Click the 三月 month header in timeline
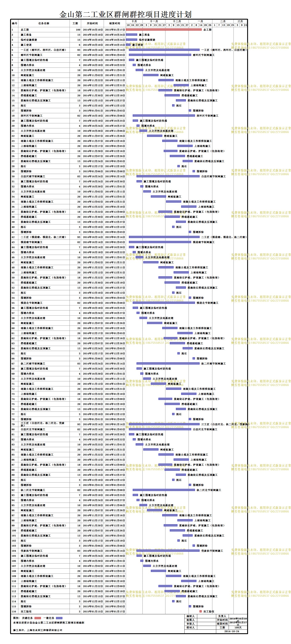Viewport: 291px width, 644px height. tap(240, 21)
